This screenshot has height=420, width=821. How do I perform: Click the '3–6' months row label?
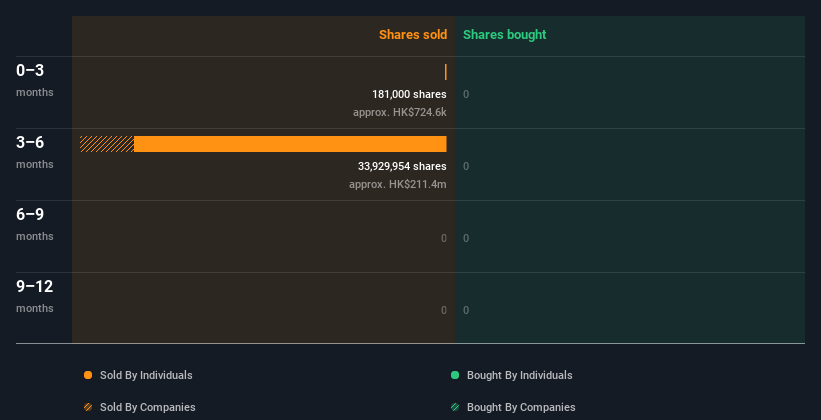30,142
